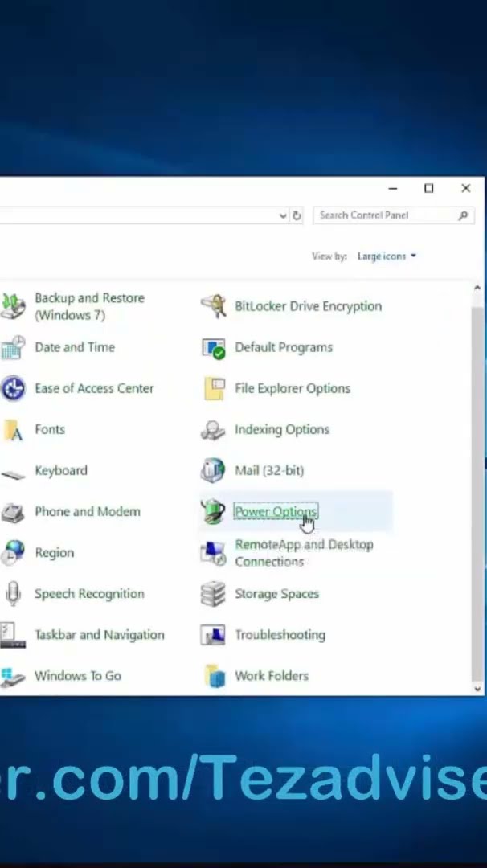Viewport: 487px width, 868px height.
Task: Click the Speech Recognition label
Action: point(89,593)
